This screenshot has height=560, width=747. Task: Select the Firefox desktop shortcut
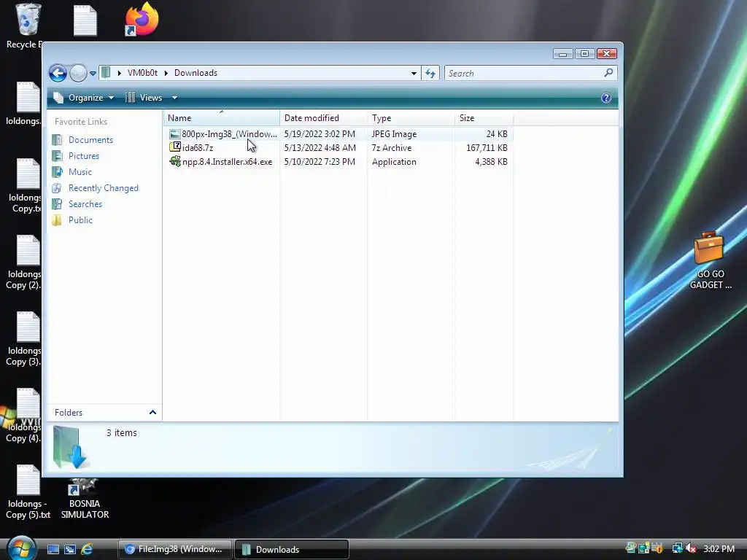(142, 19)
